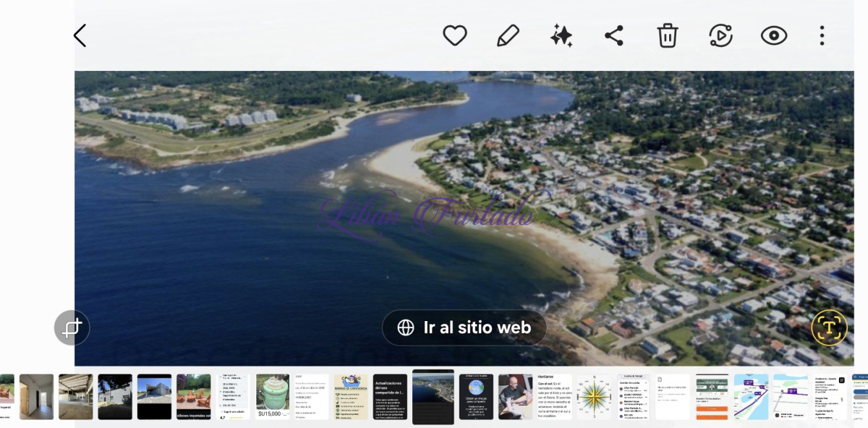Delete the photo with trash icon
This screenshot has height=428, width=868.
[x=667, y=35]
